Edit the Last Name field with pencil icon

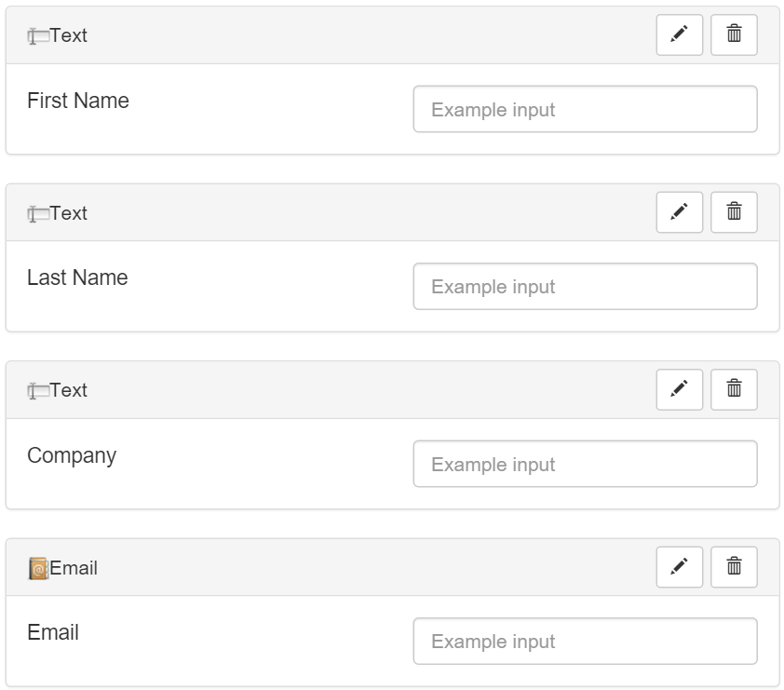tap(679, 212)
